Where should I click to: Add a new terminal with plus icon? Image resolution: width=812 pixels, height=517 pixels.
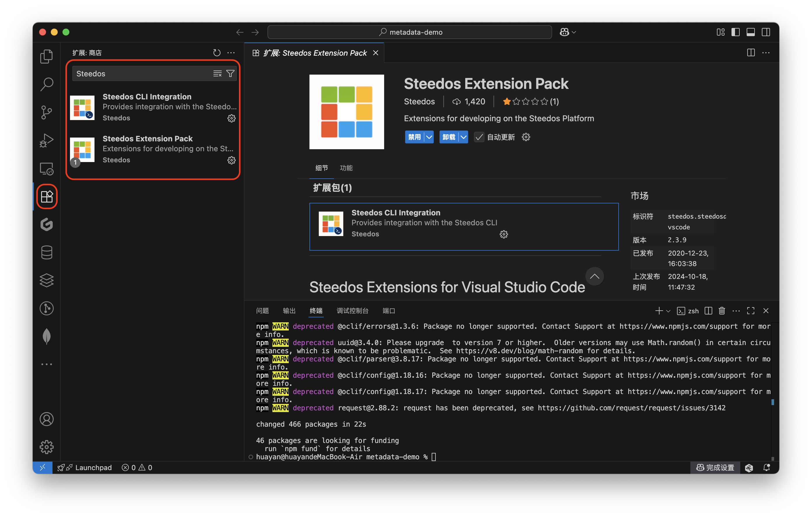point(659,311)
